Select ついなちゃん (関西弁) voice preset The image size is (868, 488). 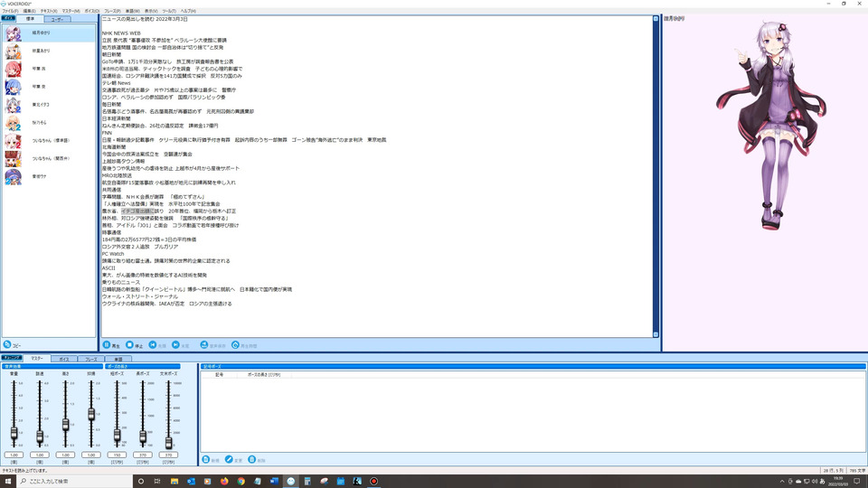(x=49, y=159)
